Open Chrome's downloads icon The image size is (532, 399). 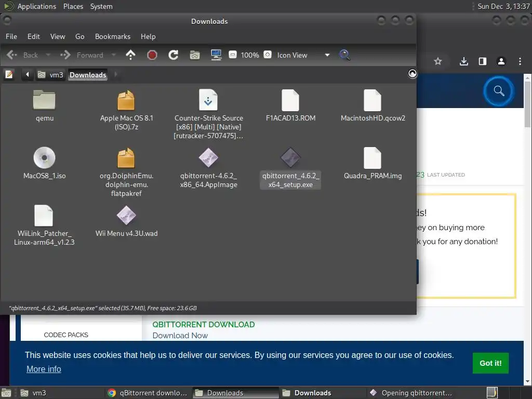[464, 61]
